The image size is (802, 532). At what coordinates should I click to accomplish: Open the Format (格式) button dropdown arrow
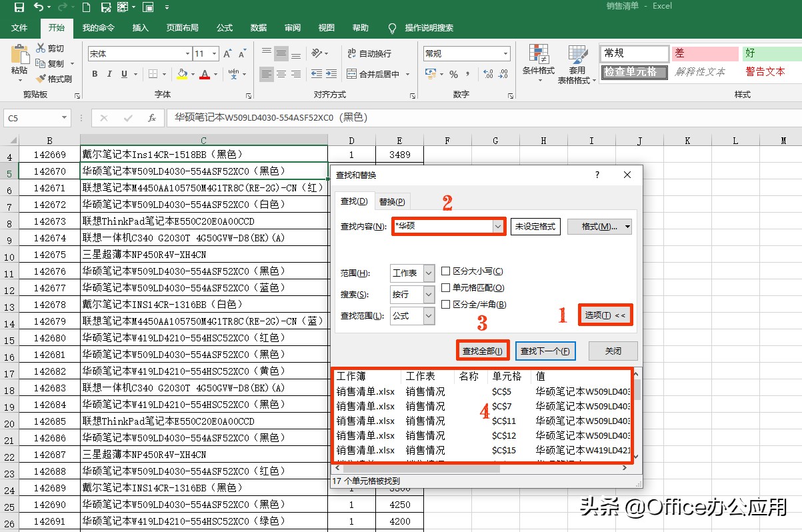click(x=627, y=227)
